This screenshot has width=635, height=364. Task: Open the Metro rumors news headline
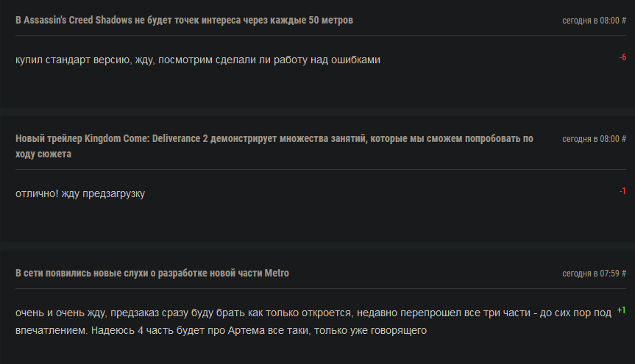click(x=152, y=274)
